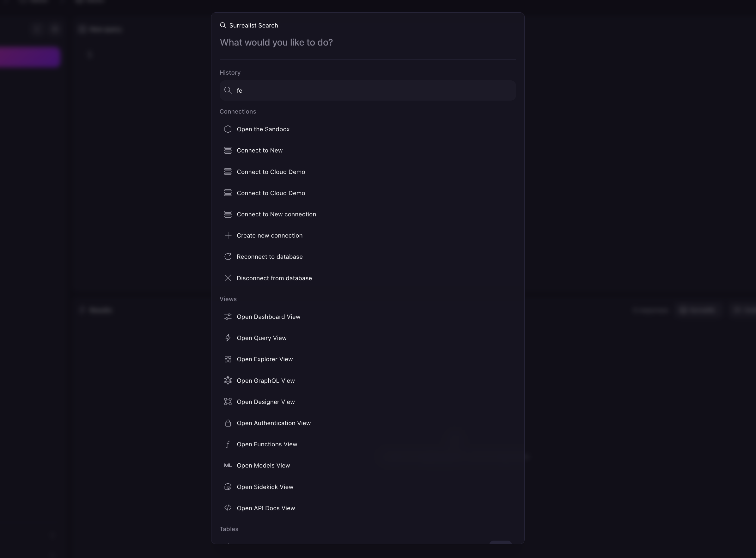Connect to Cloud Demo

(x=271, y=171)
